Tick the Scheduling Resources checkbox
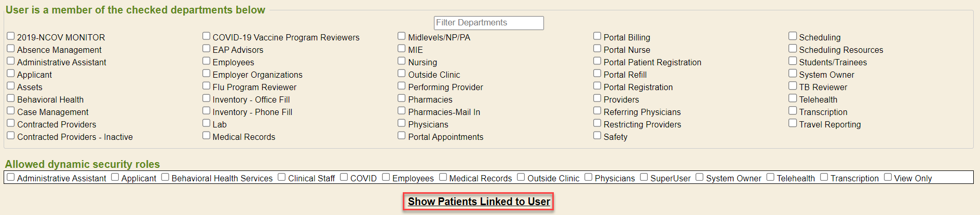Image resolution: width=980 pixels, height=215 pixels. (793, 49)
